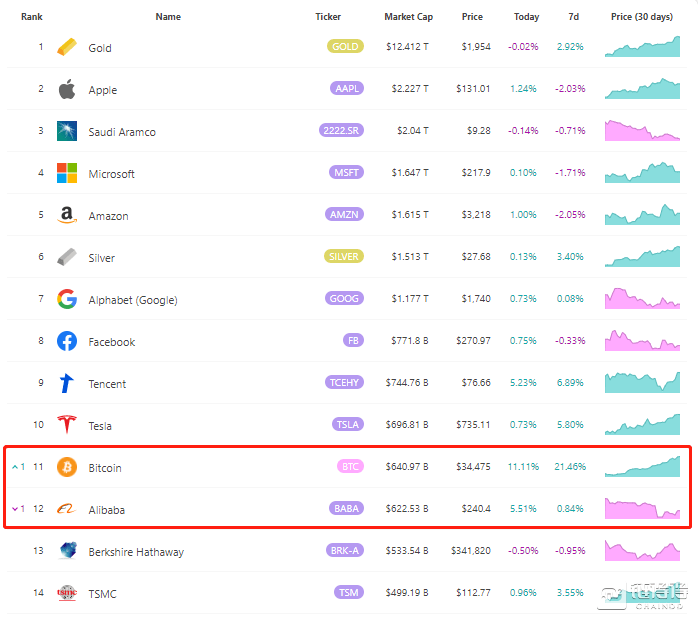Click the orange Bitcoin logo

coord(67,467)
